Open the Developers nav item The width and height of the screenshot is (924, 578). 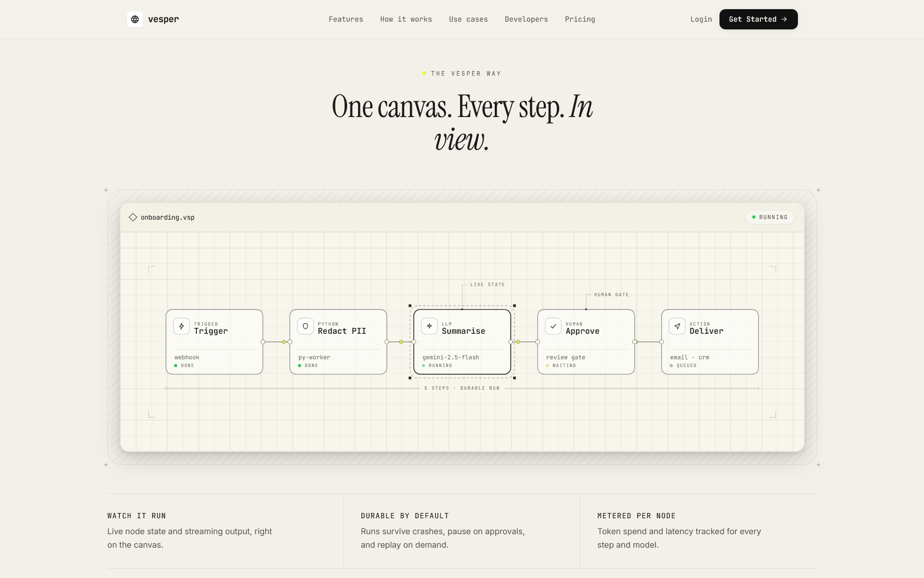point(526,19)
